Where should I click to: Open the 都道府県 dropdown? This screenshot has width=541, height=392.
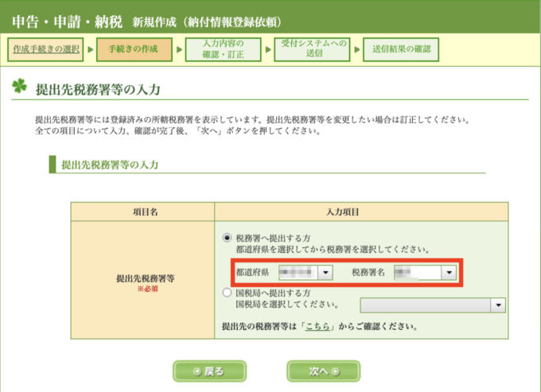click(x=306, y=273)
